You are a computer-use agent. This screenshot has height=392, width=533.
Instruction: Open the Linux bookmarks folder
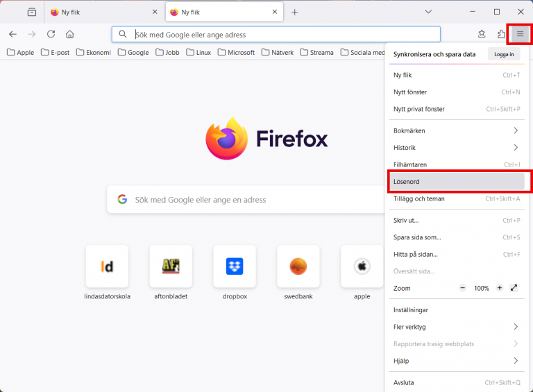(x=198, y=52)
